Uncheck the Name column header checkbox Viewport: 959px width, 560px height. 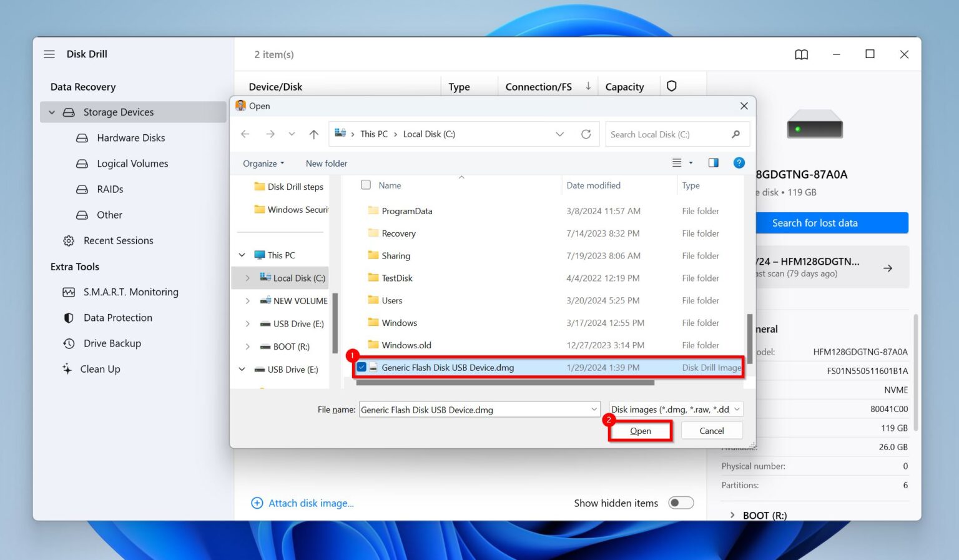click(365, 185)
